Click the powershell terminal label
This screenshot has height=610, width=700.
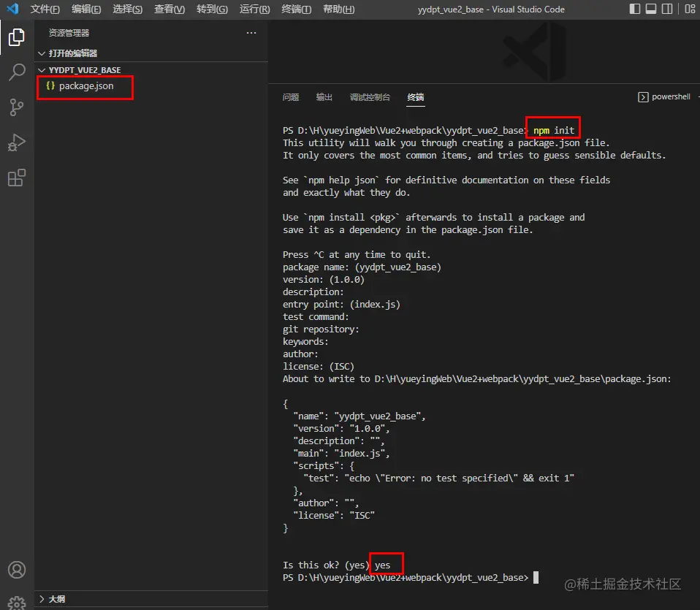tap(671, 97)
